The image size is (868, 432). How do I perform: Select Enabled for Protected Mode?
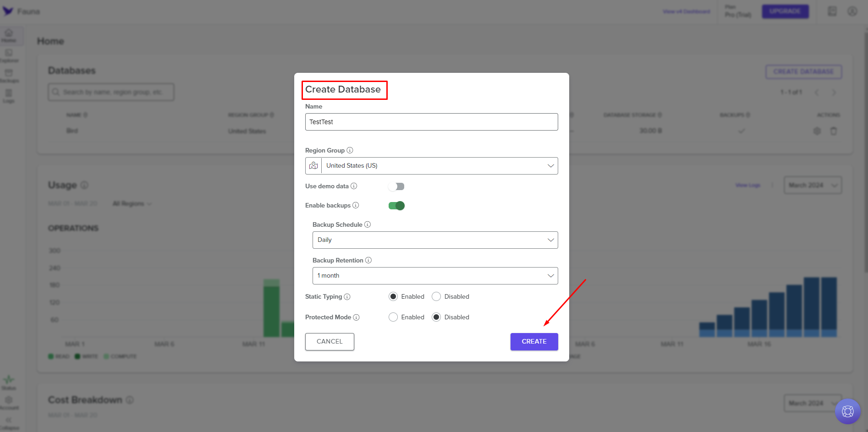coord(393,317)
